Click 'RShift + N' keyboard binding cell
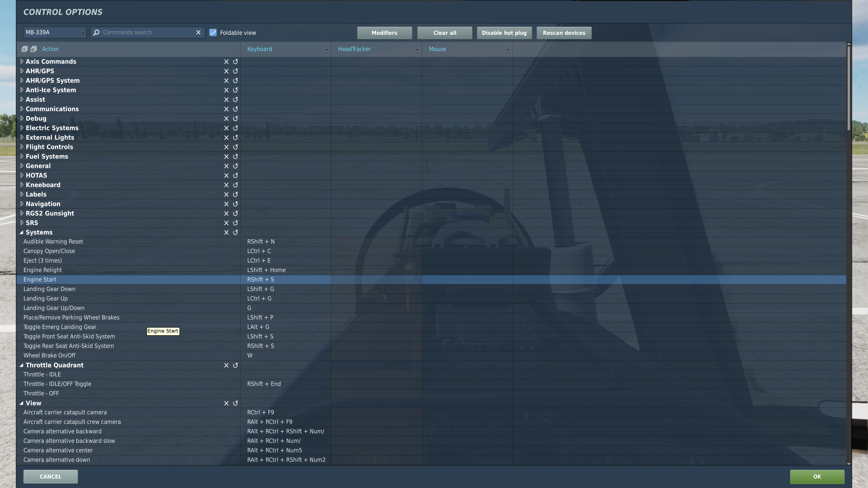 click(x=286, y=242)
